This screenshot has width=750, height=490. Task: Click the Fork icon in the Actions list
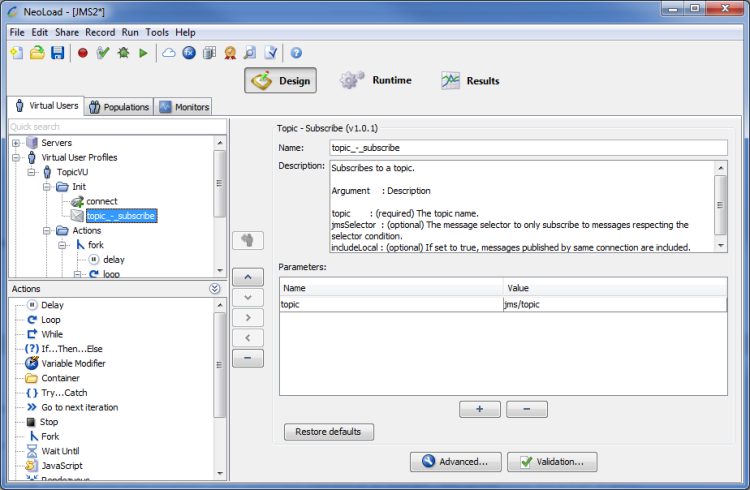pyautogui.click(x=33, y=436)
